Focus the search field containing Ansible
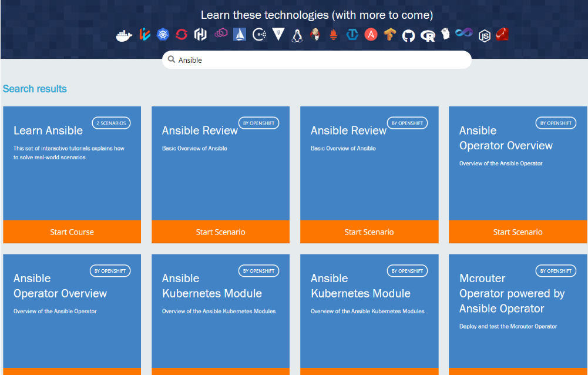This screenshot has width=588, height=375. [x=317, y=60]
